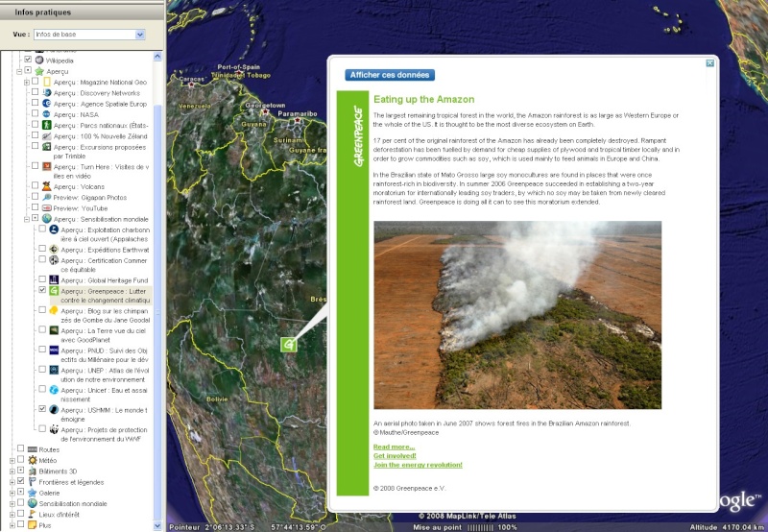
Task: Click the Amazon forest fire aerial photo
Action: point(517,315)
